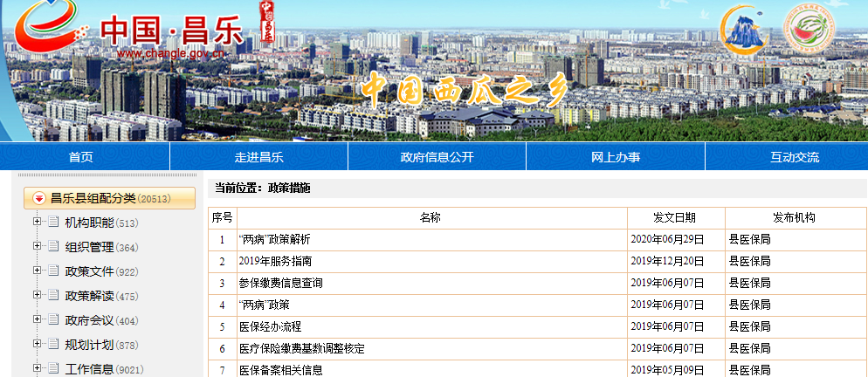Click the 发文日期 column header

(675, 217)
